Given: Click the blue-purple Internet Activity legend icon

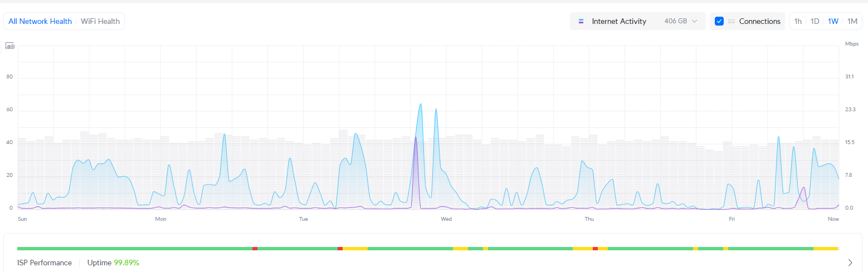Looking at the screenshot, I should (x=581, y=21).
